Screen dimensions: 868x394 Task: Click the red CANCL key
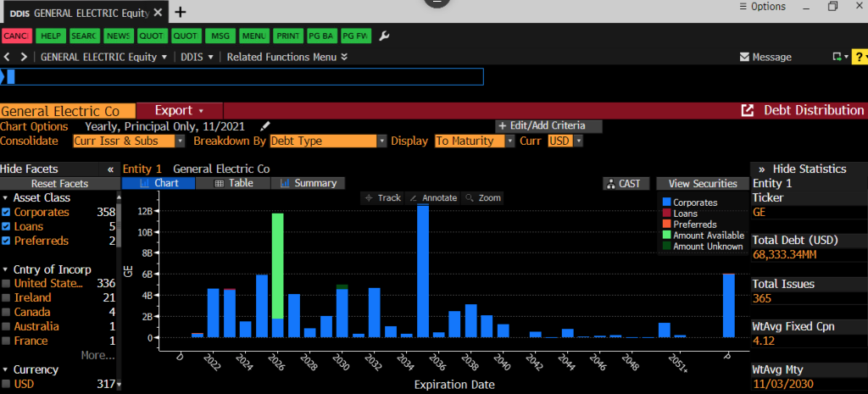pyautogui.click(x=17, y=36)
